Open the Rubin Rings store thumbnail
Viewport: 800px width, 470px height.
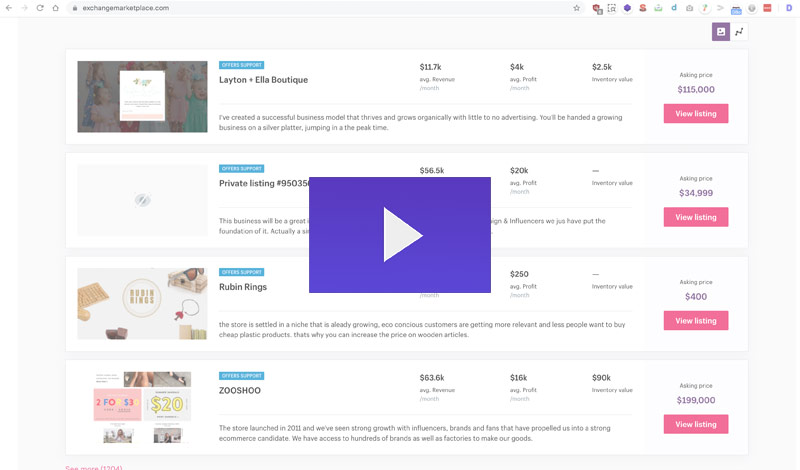(x=142, y=304)
